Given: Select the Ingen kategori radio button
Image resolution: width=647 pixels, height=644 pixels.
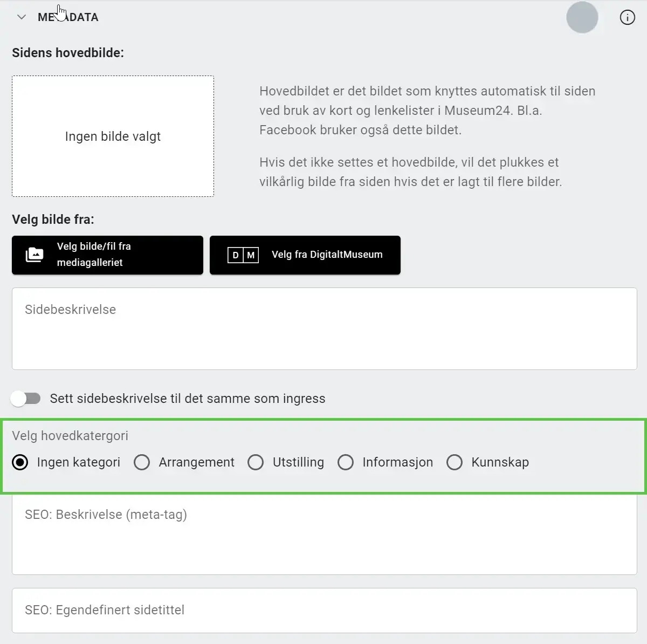Looking at the screenshot, I should (20, 462).
